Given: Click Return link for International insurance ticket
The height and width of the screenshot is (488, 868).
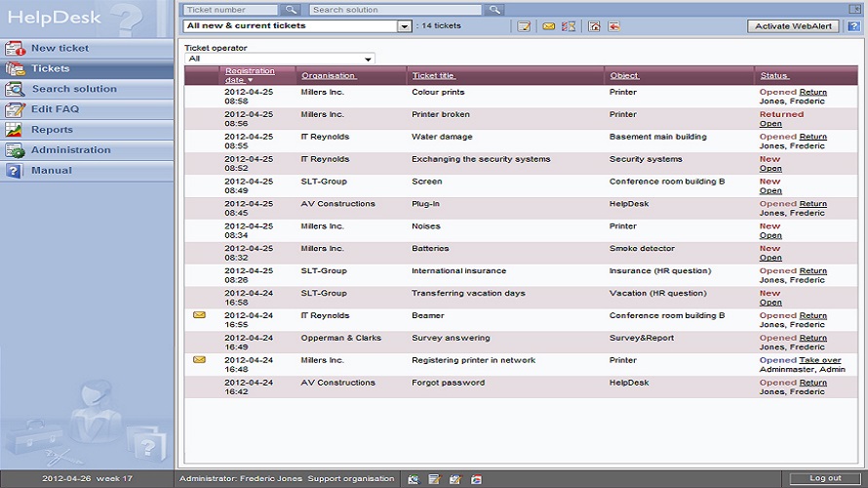Looking at the screenshot, I should (x=812, y=271).
